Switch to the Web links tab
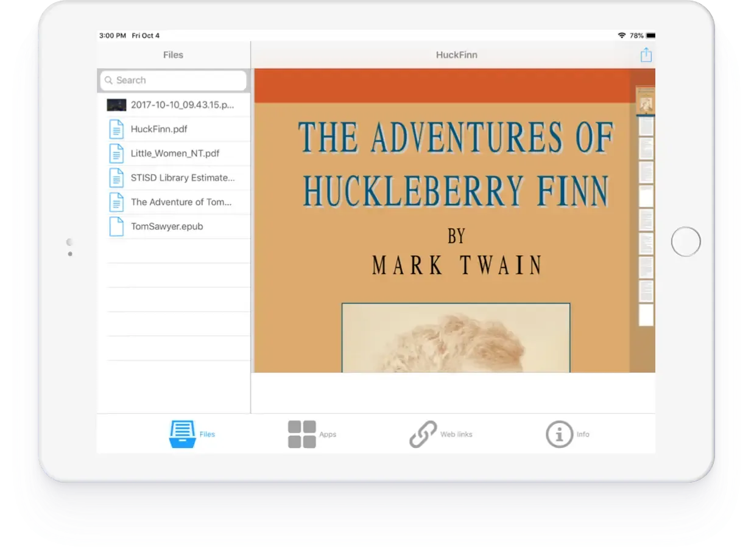754x560 pixels. click(x=441, y=434)
